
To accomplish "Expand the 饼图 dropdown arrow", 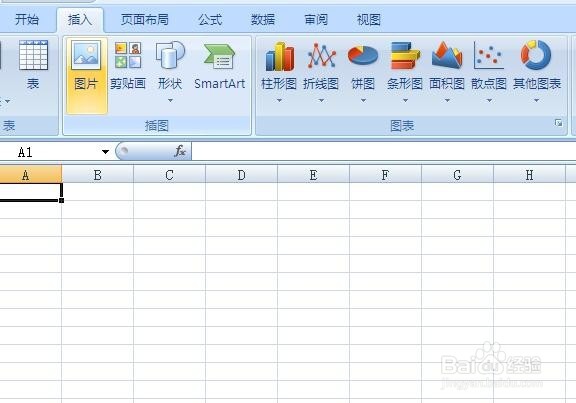I will pyautogui.click(x=363, y=101).
